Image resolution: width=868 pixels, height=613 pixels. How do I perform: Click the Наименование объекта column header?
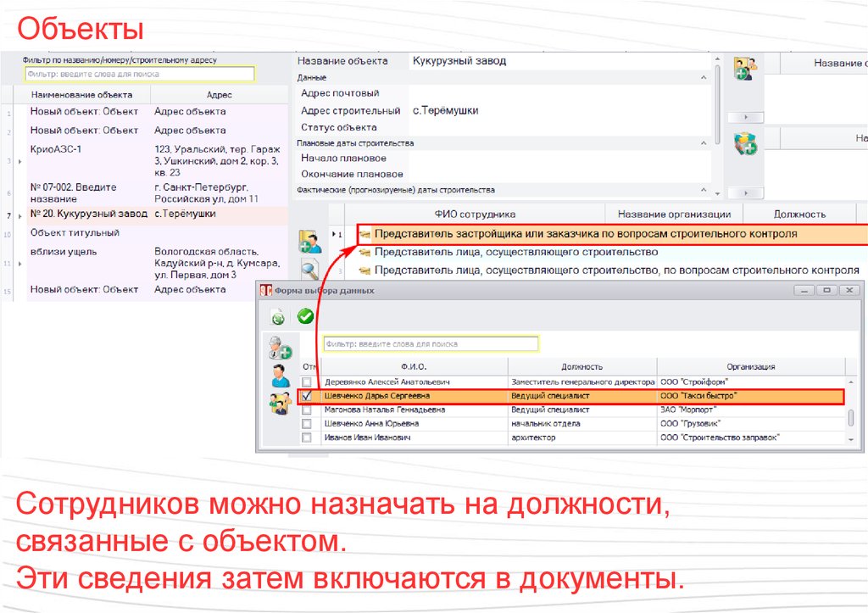(x=80, y=95)
